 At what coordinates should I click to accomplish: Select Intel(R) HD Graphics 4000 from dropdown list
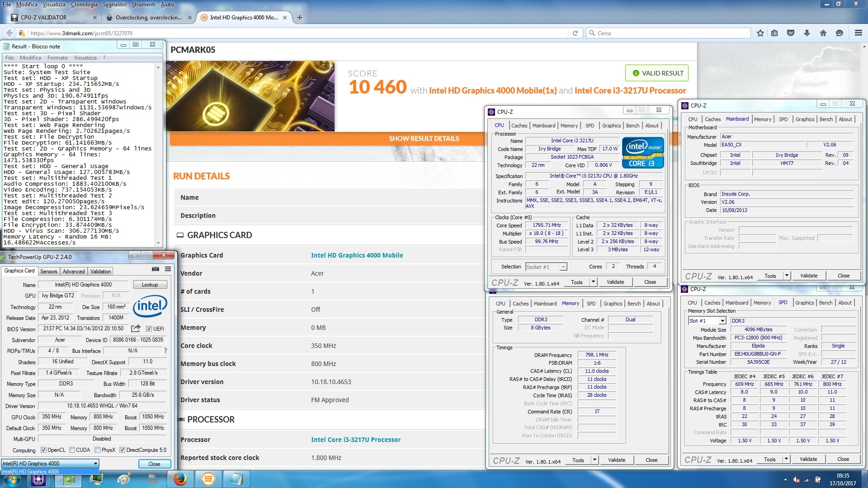pos(50,472)
